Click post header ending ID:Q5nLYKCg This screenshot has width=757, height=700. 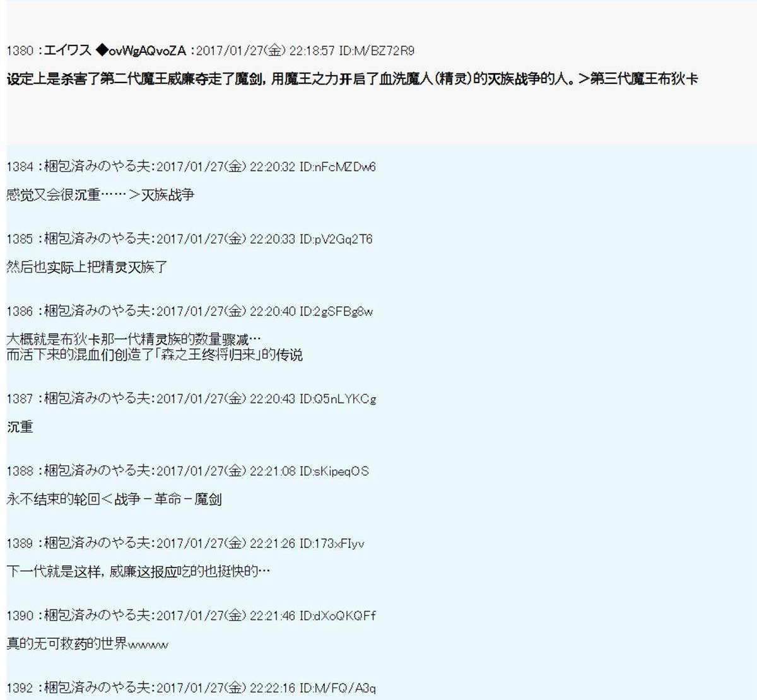coord(191,399)
